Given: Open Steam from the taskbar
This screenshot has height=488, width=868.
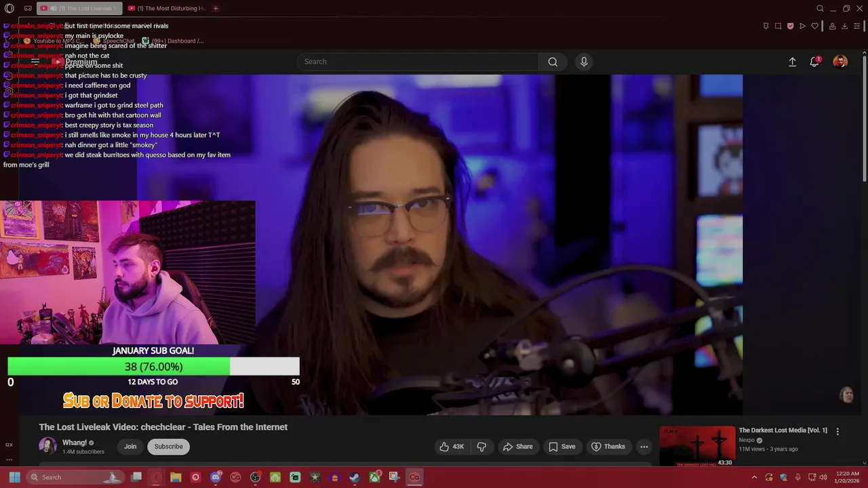Looking at the screenshot, I should (355, 477).
